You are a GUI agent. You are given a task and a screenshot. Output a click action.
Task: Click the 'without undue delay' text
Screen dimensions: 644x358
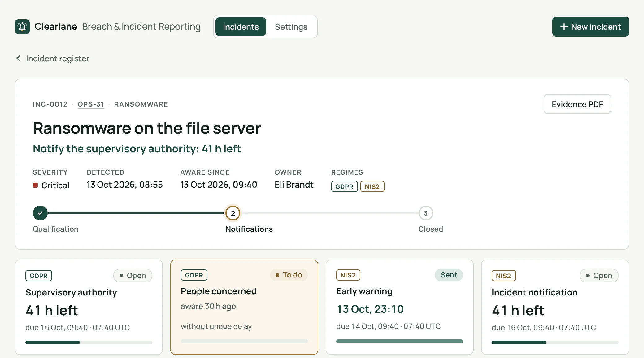coord(216,326)
